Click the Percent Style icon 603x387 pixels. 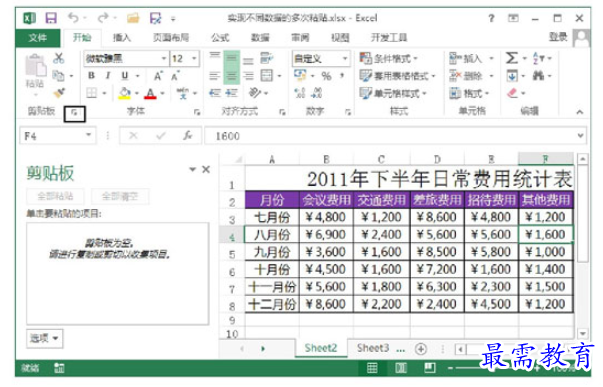click(x=326, y=76)
